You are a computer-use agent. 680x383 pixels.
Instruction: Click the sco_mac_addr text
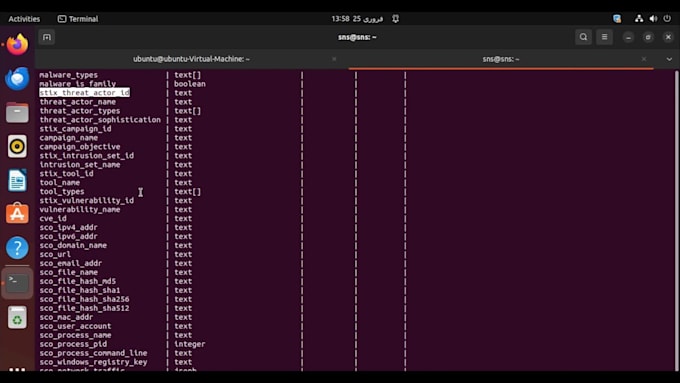[66, 317]
